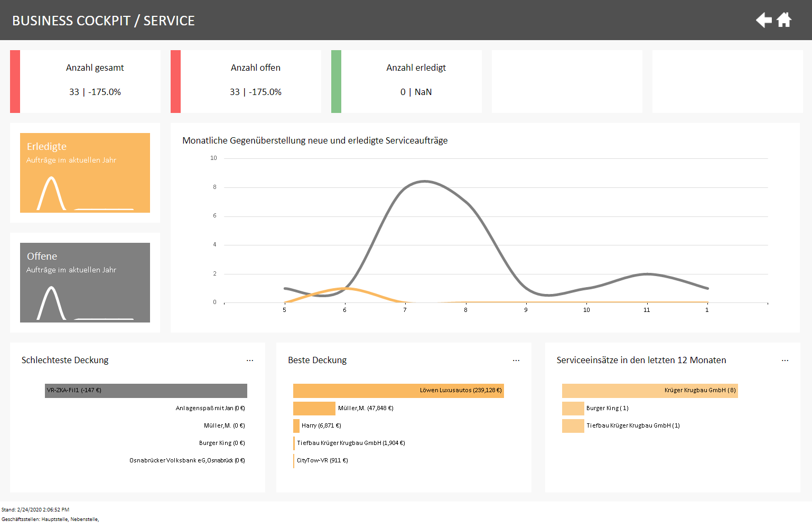Select the Müller,M. (47,848 €) bar

pyautogui.click(x=314, y=409)
